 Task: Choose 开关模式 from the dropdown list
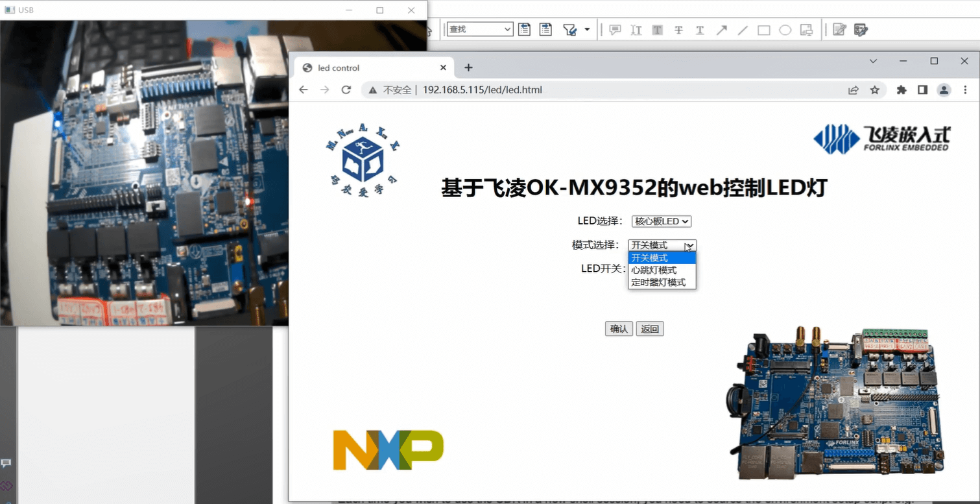pyautogui.click(x=662, y=258)
